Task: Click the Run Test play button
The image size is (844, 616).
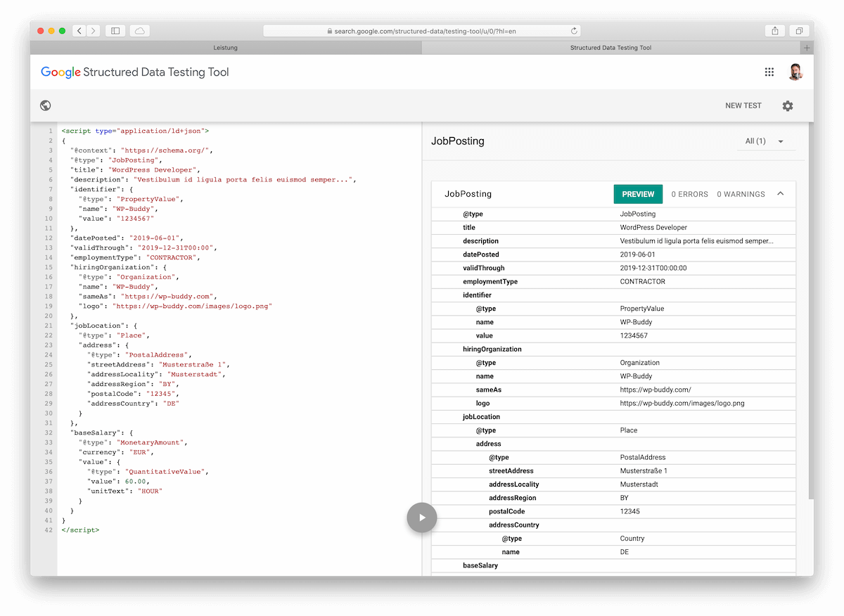Action: coord(422,518)
